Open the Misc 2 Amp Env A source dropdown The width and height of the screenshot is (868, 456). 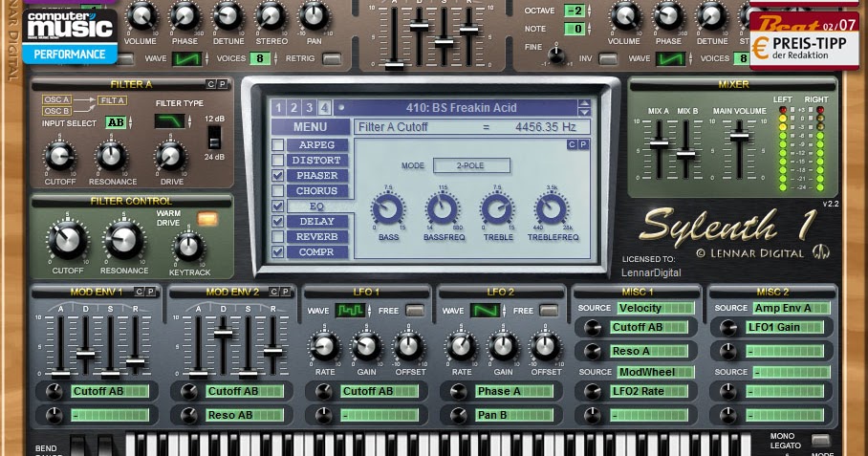pyautogui.click(x=792, y=308)
